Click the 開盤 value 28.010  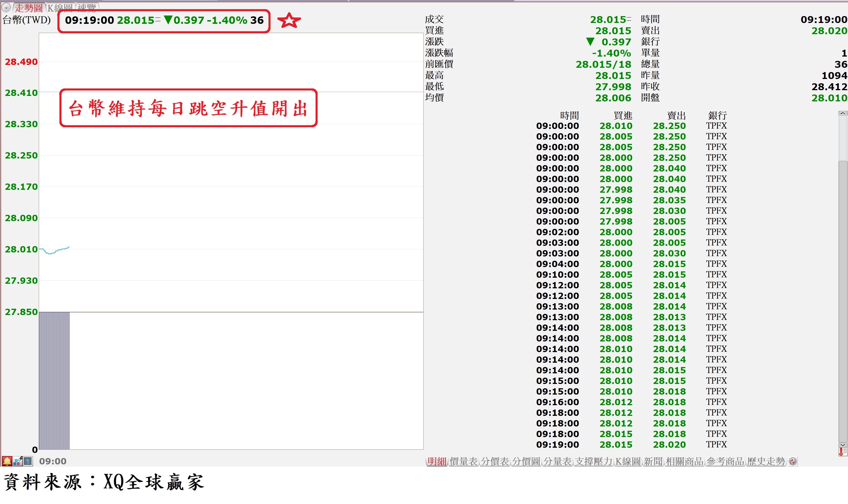click(829, 98)
